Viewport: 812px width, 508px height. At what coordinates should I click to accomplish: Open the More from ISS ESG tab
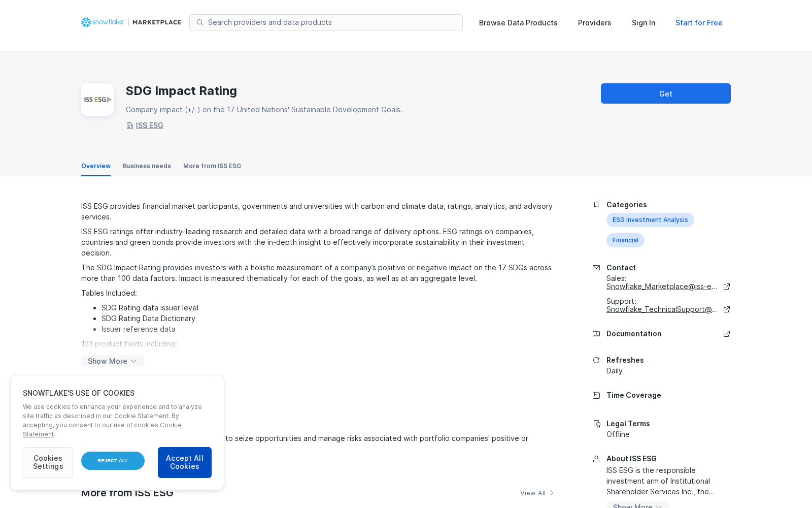[212, 166]
